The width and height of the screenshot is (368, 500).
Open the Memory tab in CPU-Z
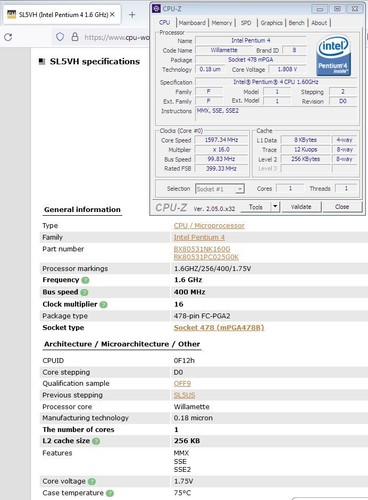click(x=222, y=23)
